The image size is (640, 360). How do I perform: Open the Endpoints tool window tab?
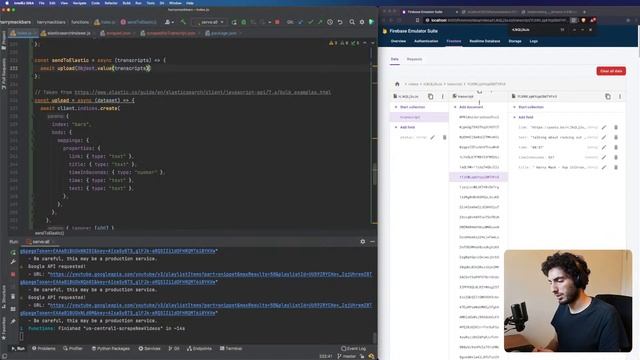click(199, 349)
